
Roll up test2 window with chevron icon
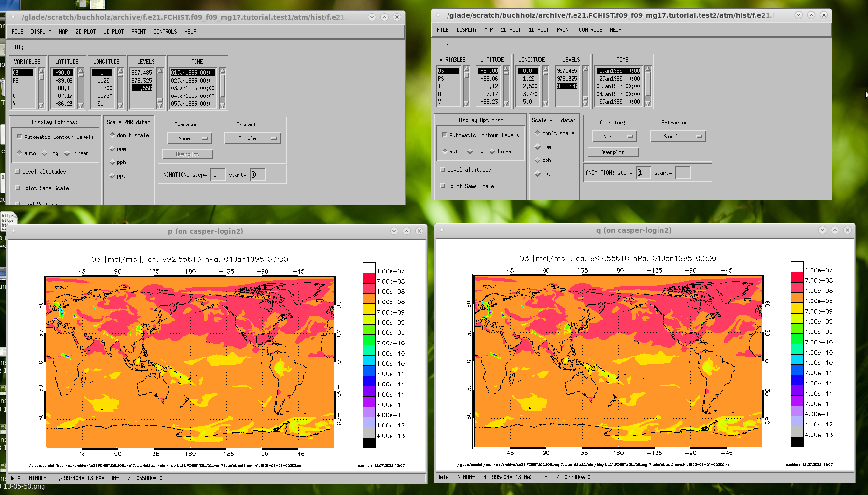pos(798,15)
